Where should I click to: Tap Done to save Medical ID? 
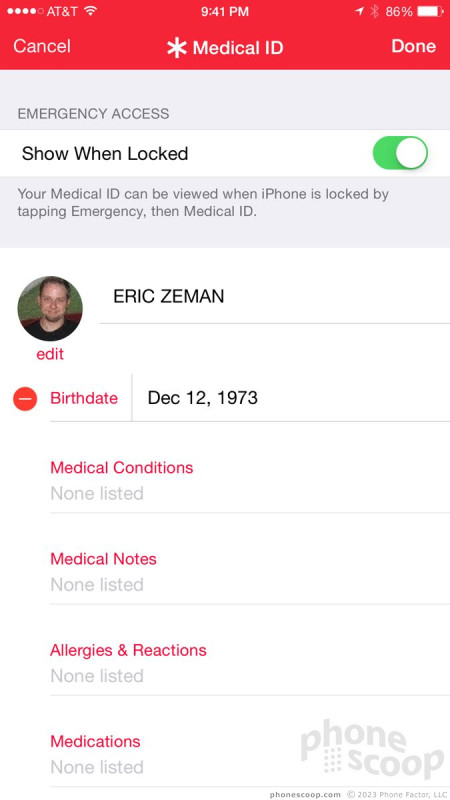pyautogui.click(x=413, y=46)
